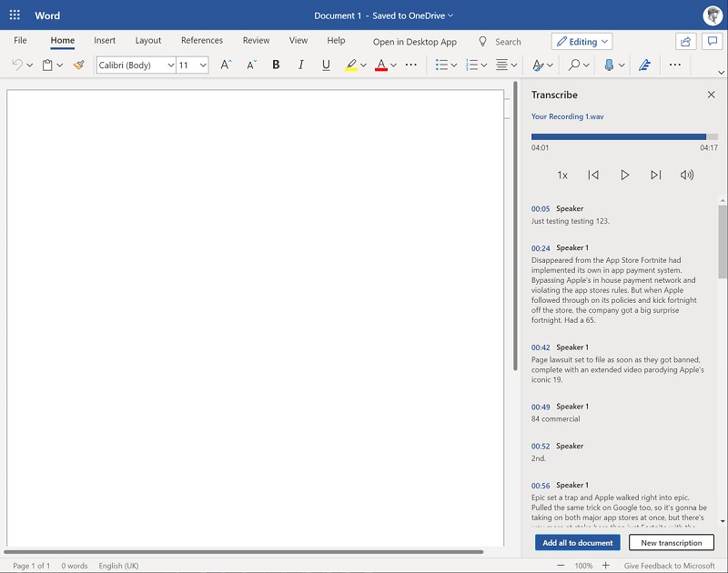
Task: Toggle Underline formatting
Action: 326,65
